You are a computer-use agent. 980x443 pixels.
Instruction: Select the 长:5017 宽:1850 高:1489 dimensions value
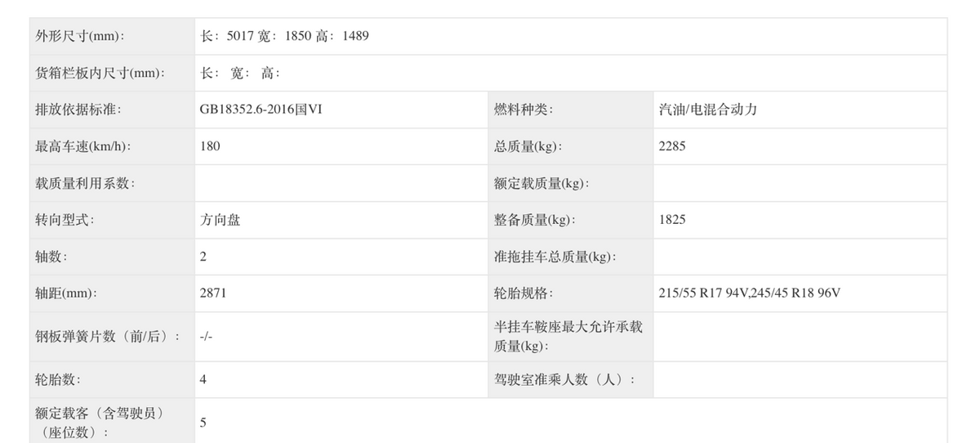pos(284,36)
